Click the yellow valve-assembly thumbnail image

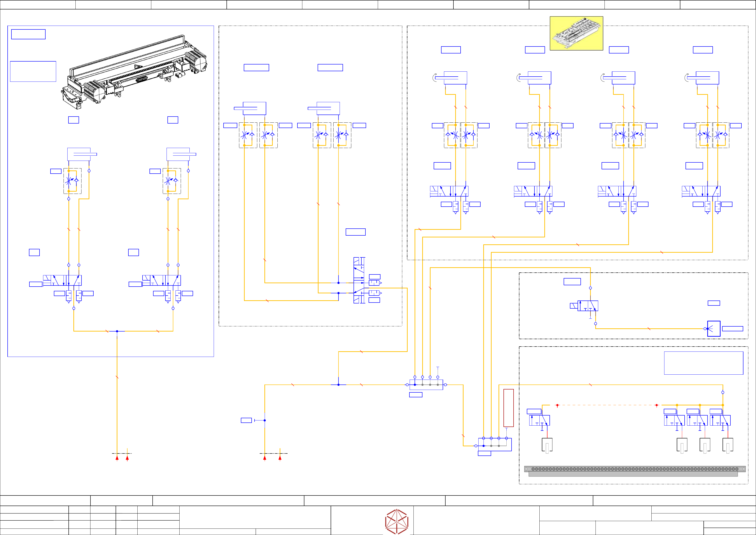tap(576, 33)
